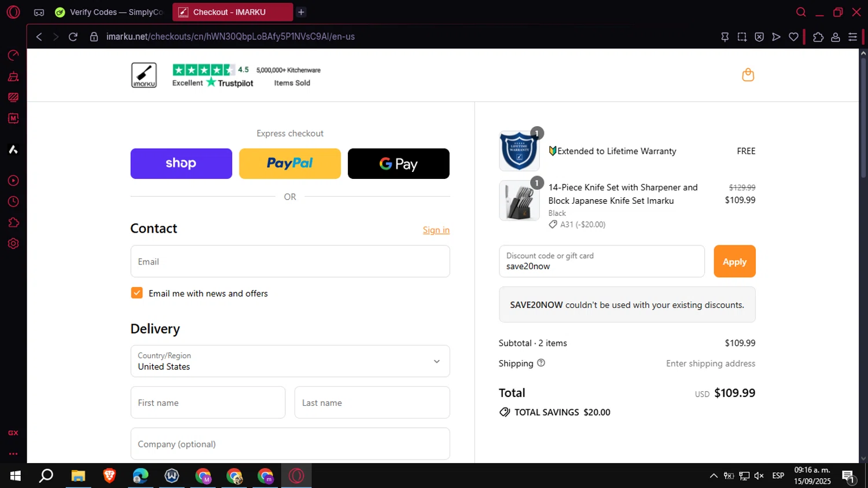Open the sidebar player icon

click(x=13, y=181)
